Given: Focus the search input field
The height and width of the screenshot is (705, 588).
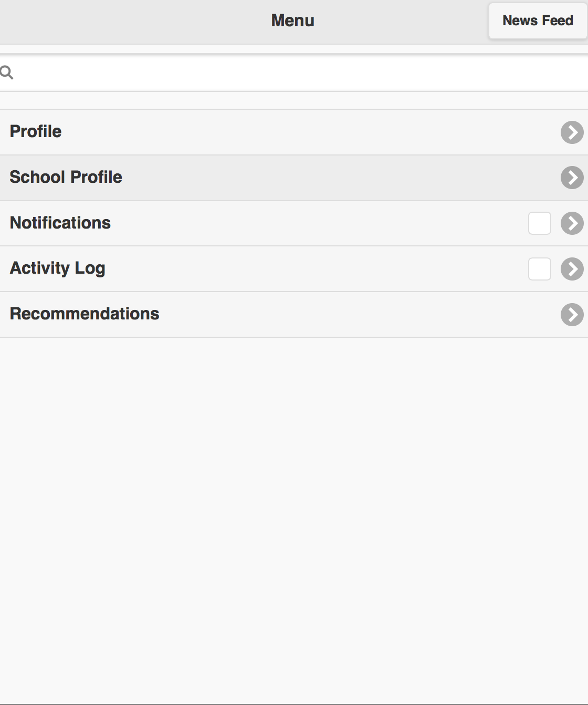Looking at the screenshot, I should (x=300, y=72).
